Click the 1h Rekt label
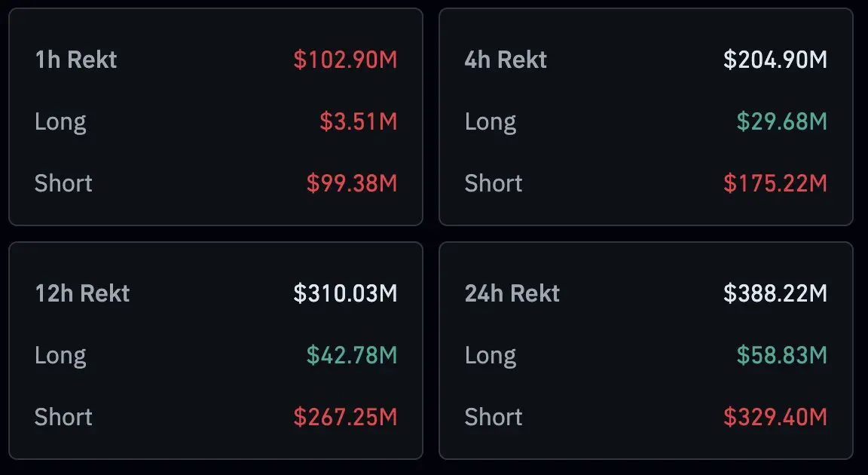868x475 pixels. point(76,60)
